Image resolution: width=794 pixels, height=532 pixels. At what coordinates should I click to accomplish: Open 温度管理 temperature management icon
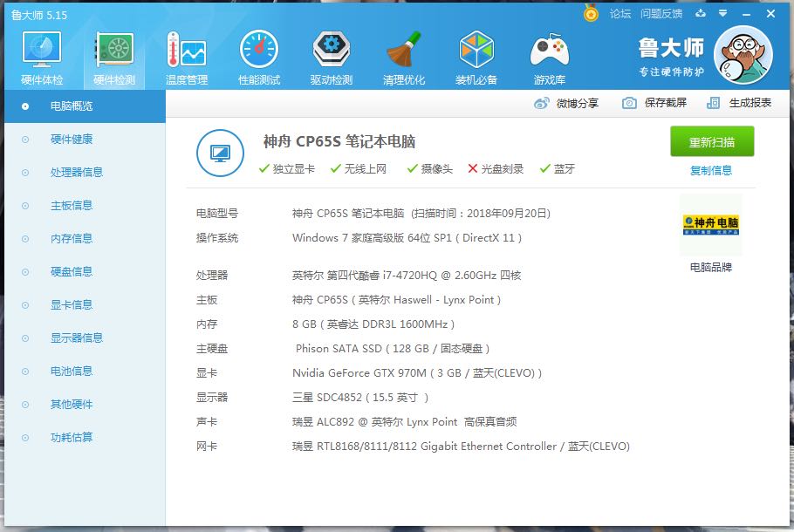pos(187,58)
